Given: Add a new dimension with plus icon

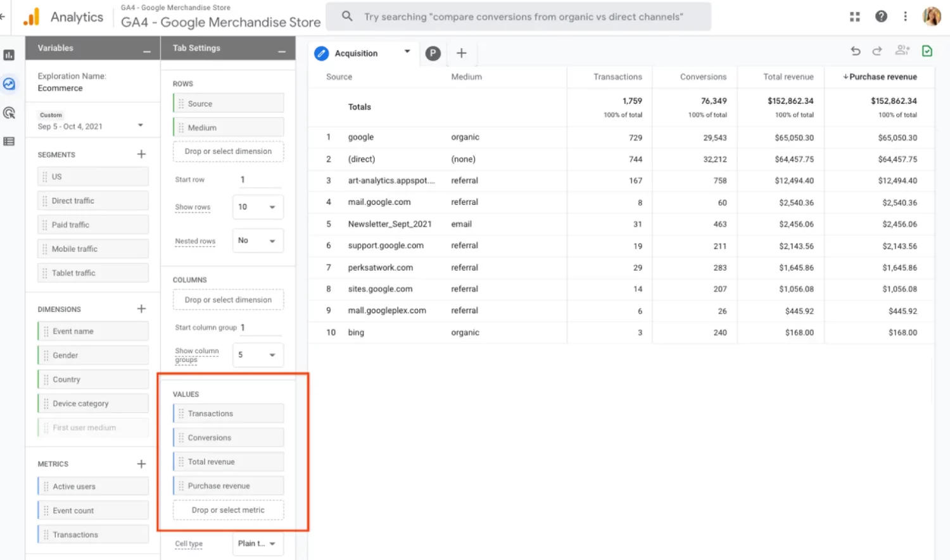Looking at the screenshot, I should point(141,309).
